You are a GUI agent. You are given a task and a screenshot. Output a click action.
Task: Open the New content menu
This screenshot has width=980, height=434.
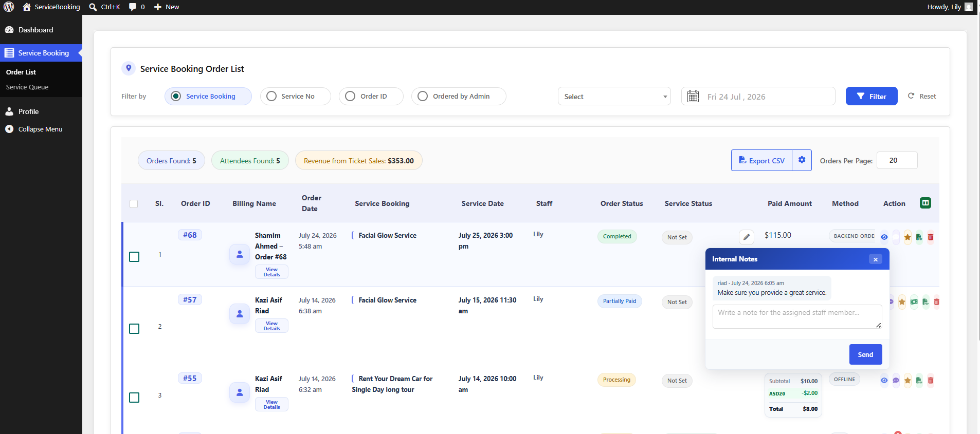(x=167, y=7)
